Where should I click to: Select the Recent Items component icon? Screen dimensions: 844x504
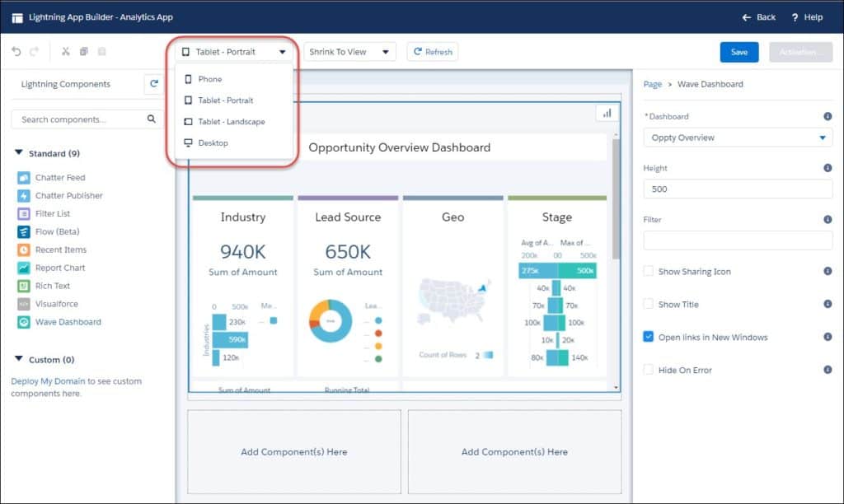24,250
